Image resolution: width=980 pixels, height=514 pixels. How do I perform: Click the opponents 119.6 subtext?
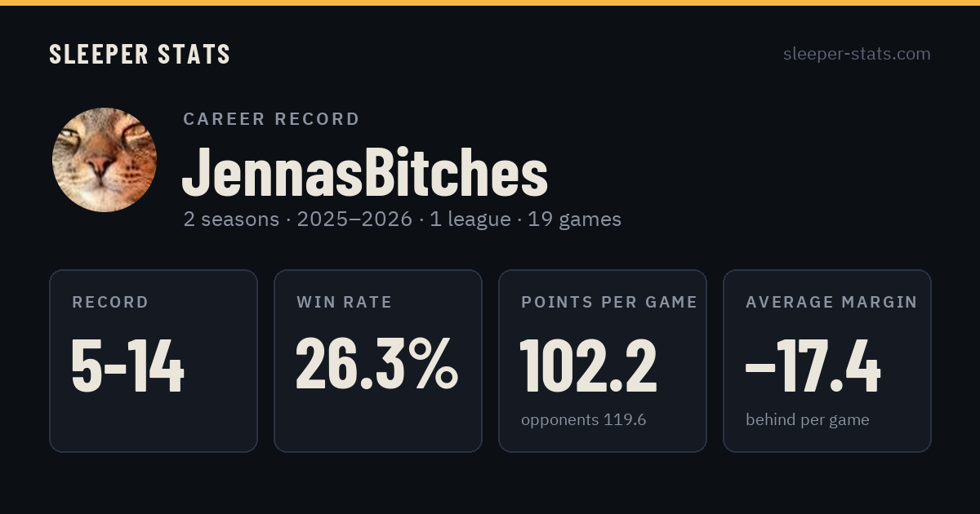click(584, 420)
